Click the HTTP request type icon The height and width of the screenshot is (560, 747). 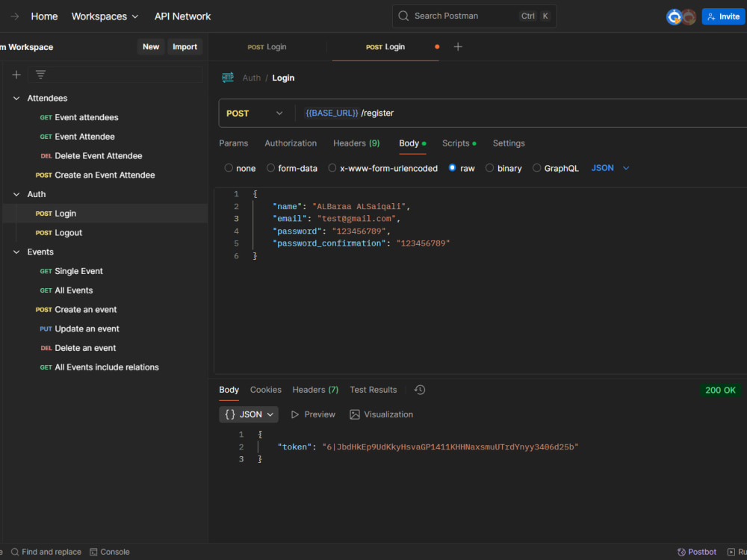228,78
